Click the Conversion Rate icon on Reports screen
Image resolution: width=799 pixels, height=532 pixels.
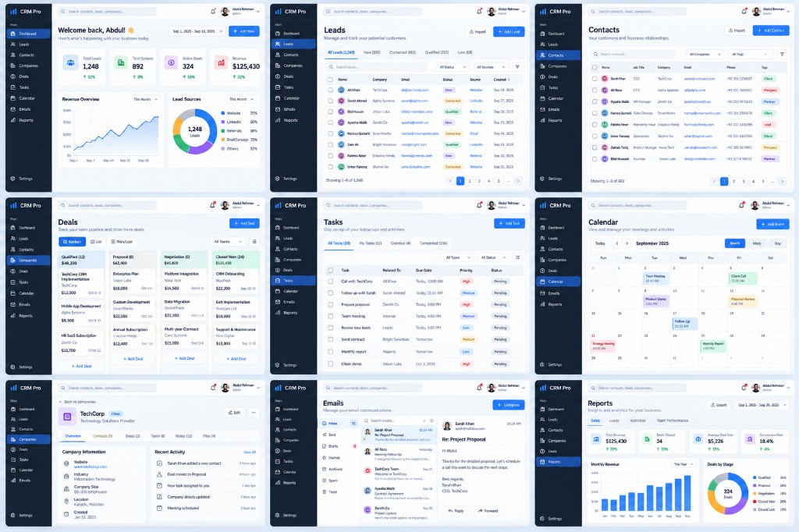[750, 438]
